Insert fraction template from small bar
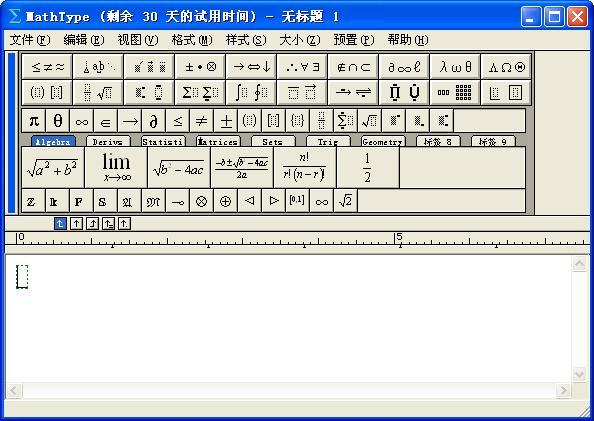 click(321, 121)
